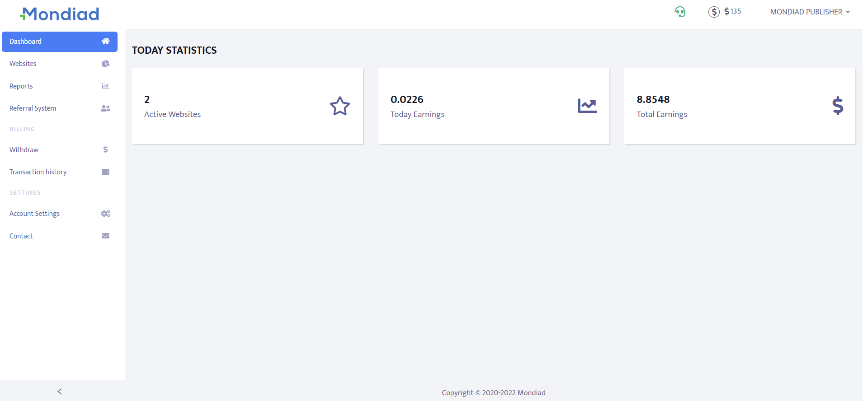Click the Total Earnings label
868x401 pixels.
point(662,115)
